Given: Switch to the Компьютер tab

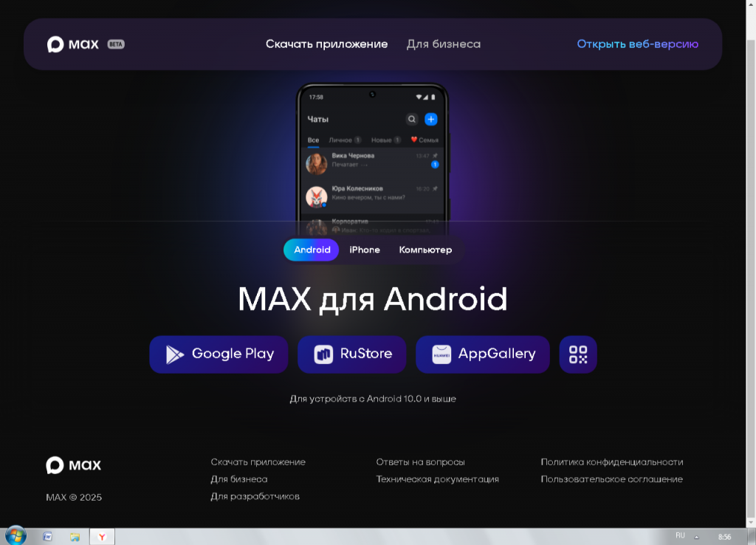Looking at the screenshot, I should tap(425, 250).
